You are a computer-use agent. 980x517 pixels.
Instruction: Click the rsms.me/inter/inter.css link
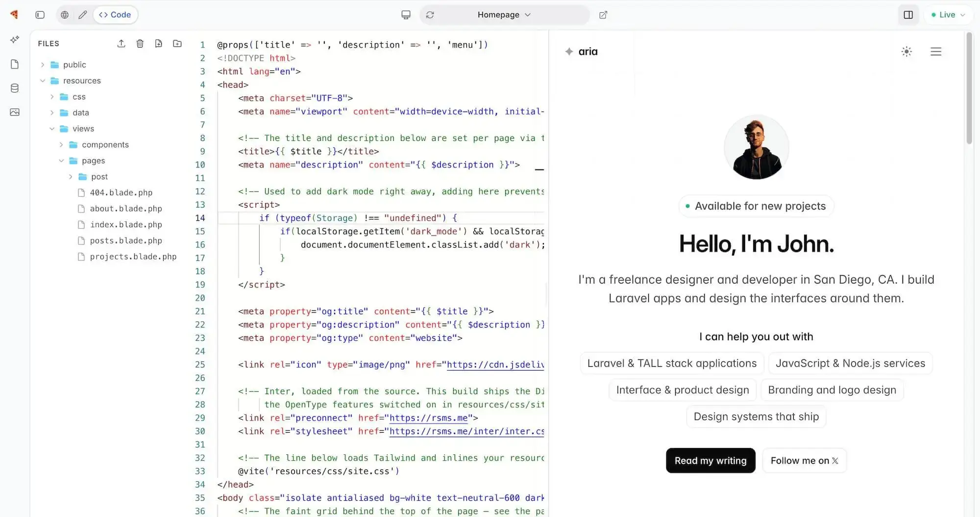466,431
